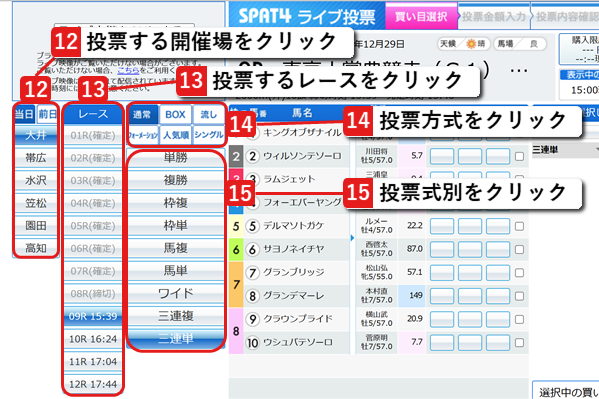Screen dimensions: 599x399
Task: Choose the 園田 racecourse
Action: point(36,225)
